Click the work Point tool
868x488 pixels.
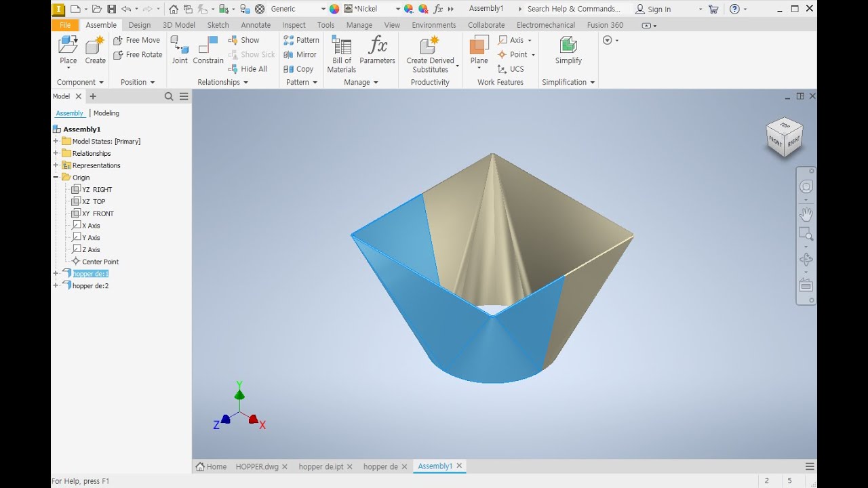pos(513,54)
